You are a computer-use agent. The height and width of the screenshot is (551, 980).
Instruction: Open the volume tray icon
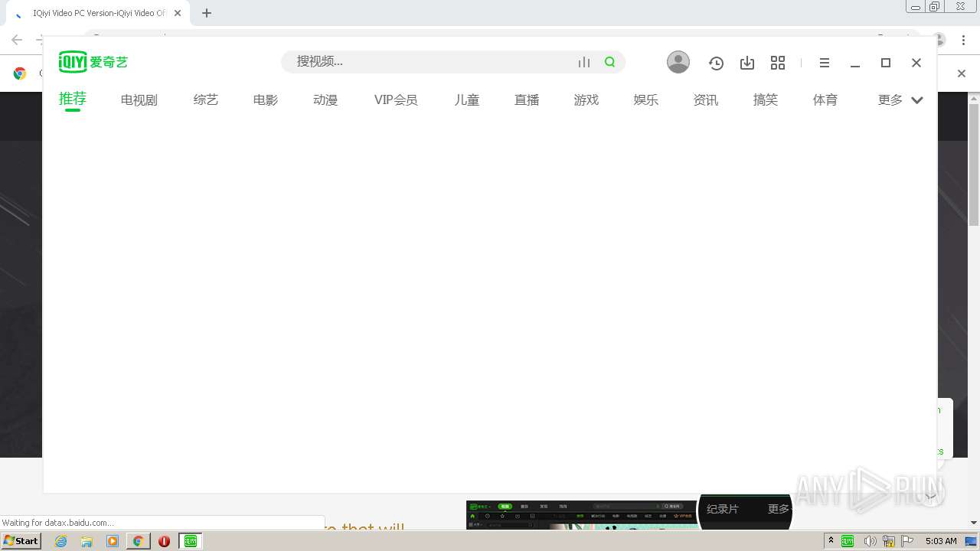click(870, 541)
